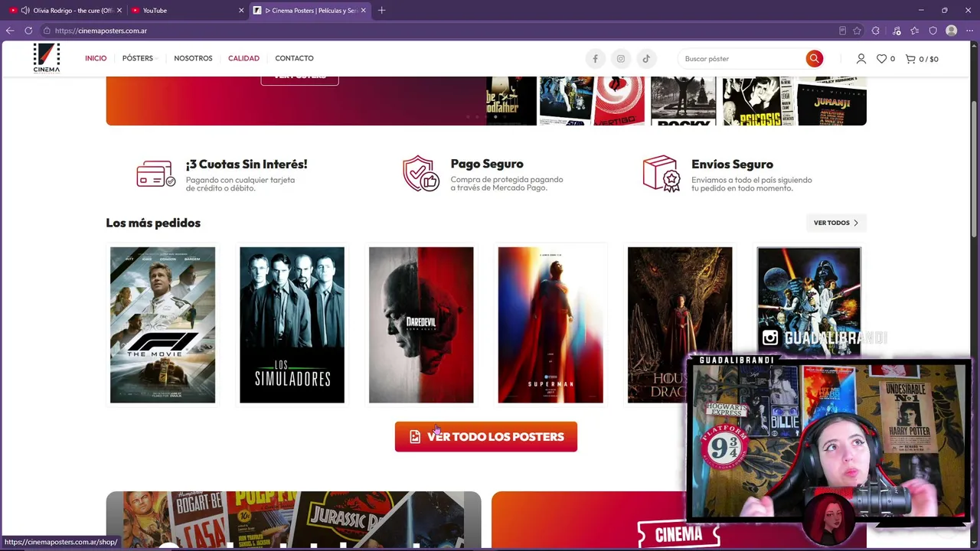Open the user account icon
The width and height of the screenshot is (980, 551).
click(861, 59)
